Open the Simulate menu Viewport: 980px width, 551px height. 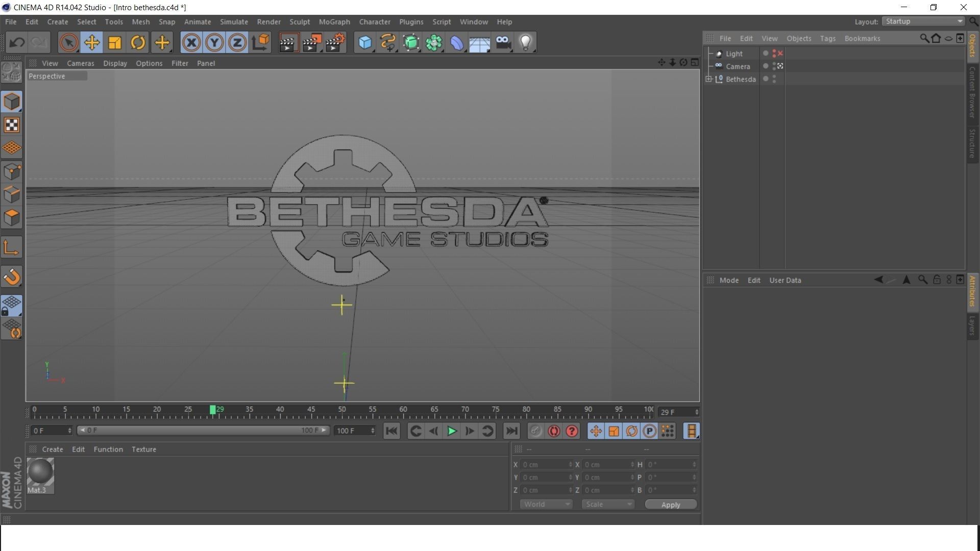(234, 22)
